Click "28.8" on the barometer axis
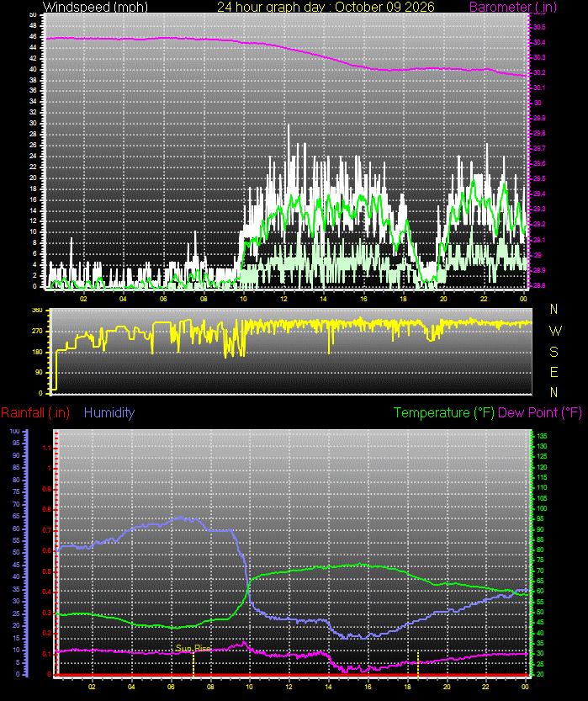 click(x=539, y=285)
